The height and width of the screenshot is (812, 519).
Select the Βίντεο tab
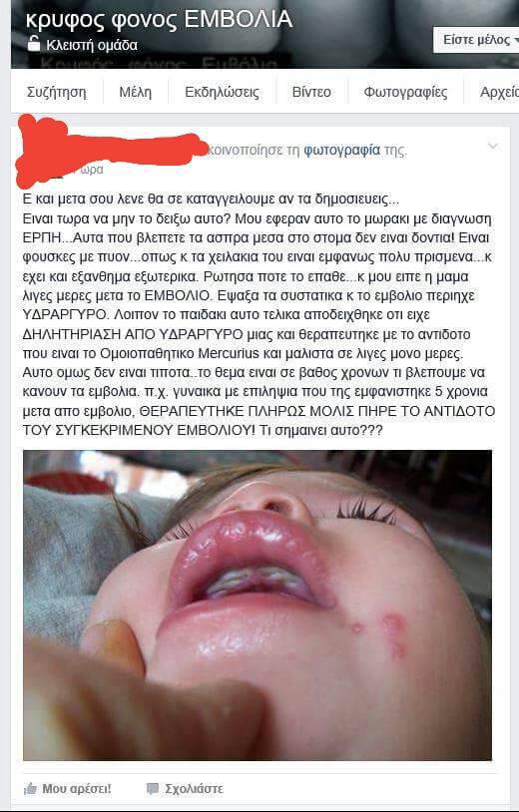[x=311, y=92]
